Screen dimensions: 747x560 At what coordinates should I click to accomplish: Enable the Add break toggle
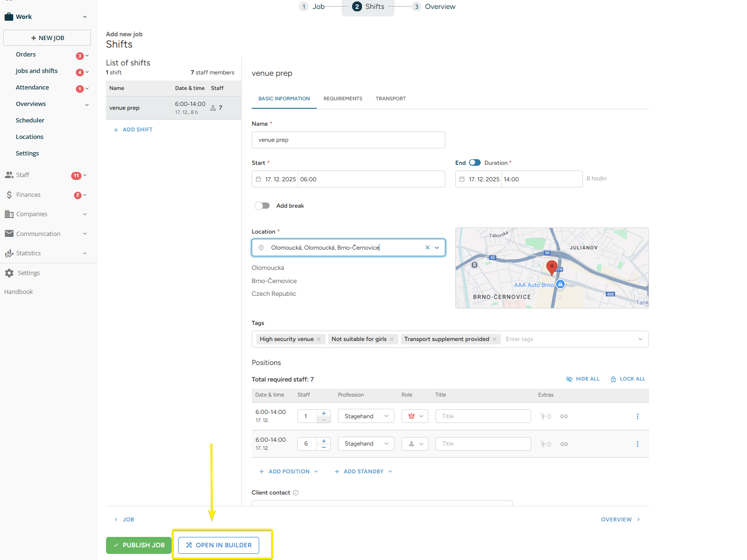point(262,206)
